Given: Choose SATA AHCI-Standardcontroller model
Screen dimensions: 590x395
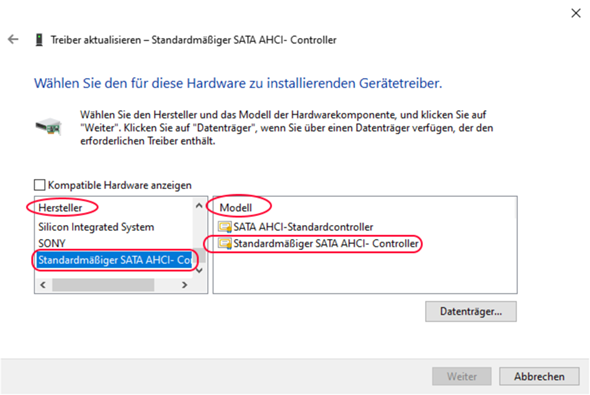Looking at the screenshot, I should click(303, 227).
